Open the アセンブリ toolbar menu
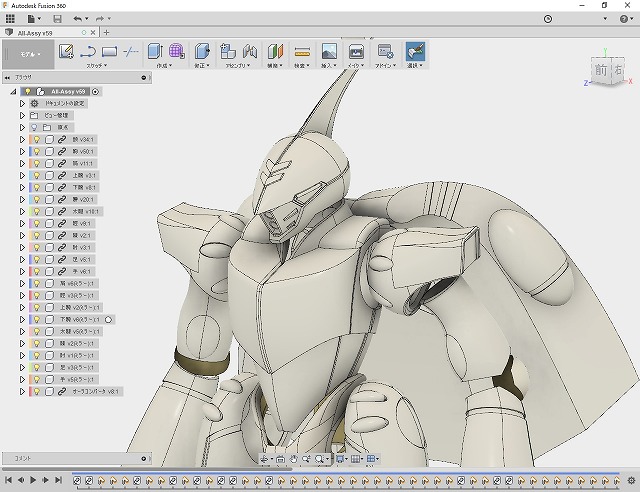Viewport: 640px width, 492px height. 238,65
